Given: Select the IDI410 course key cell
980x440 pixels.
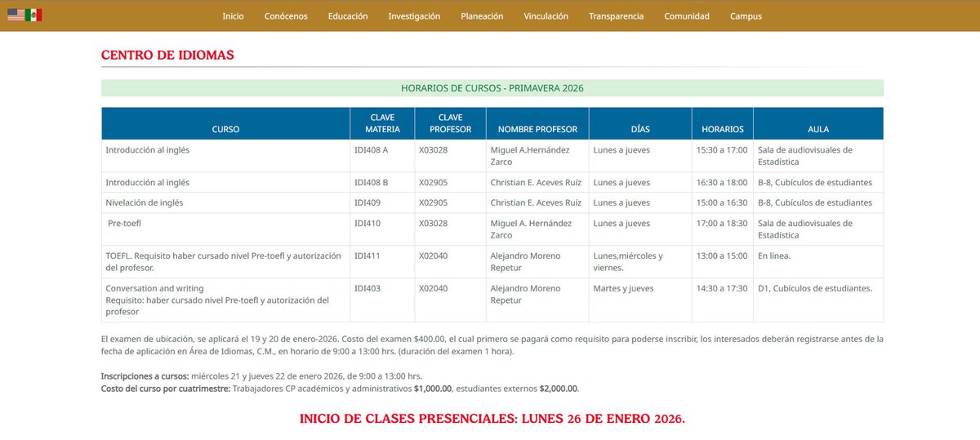Looking at the screenshot, I should pyautogui.click(x=382, y=229).
